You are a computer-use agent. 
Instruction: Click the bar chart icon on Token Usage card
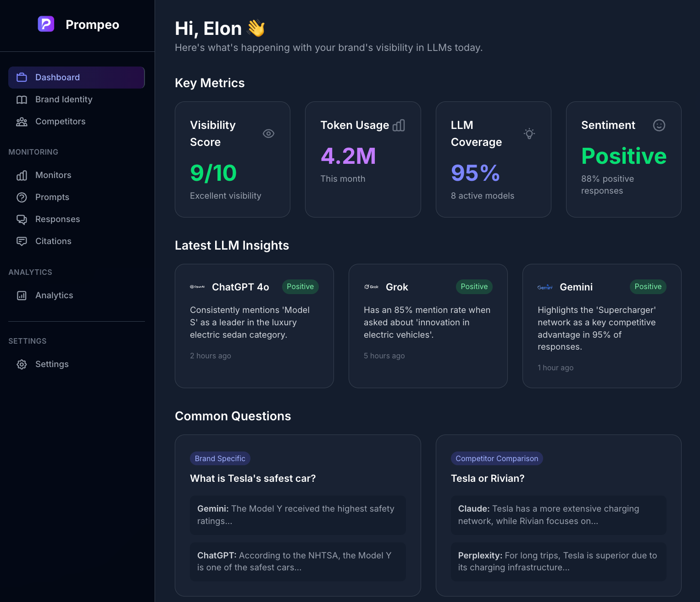pos(399,125)
